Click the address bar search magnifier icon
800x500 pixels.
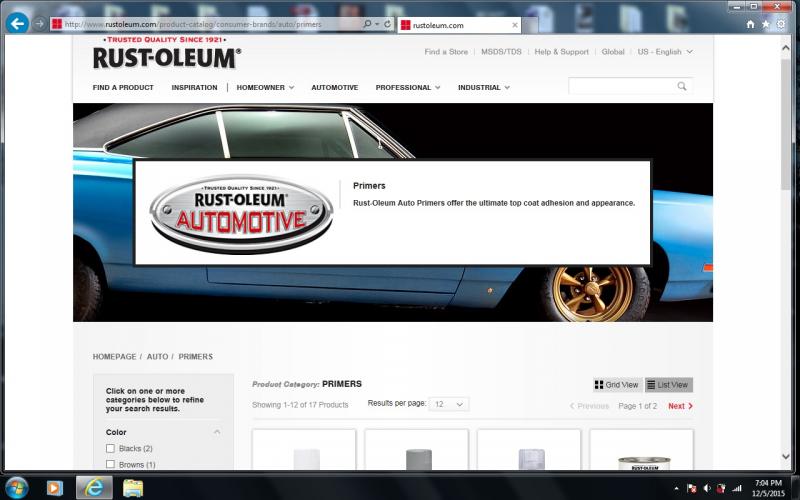click(367, 24)
